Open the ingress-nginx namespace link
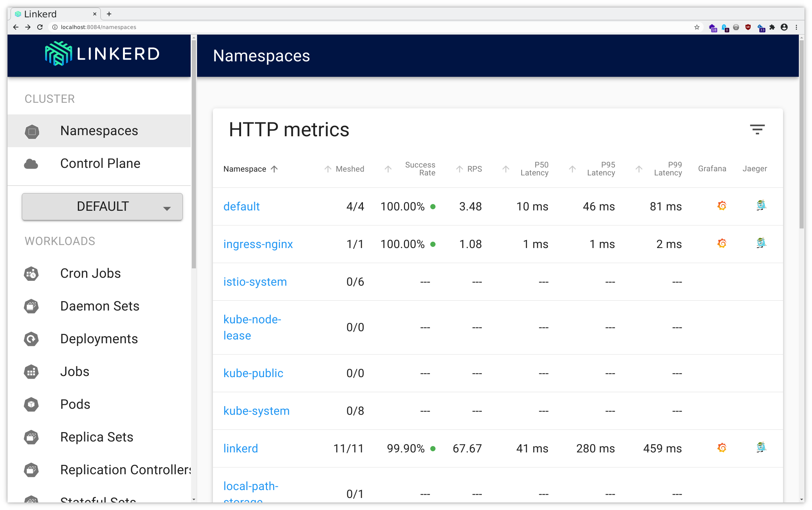The image size is (812, 510). 258,244
